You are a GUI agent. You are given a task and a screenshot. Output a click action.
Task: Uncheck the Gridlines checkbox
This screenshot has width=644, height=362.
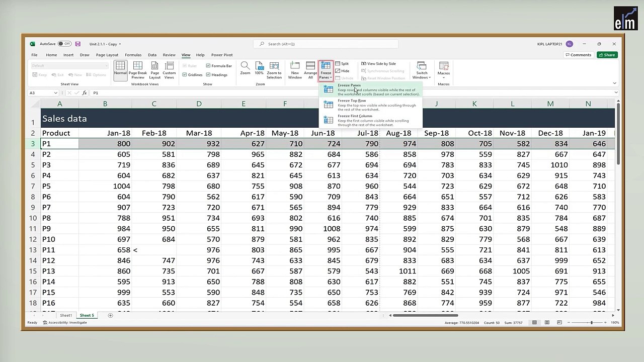(185, 75)
